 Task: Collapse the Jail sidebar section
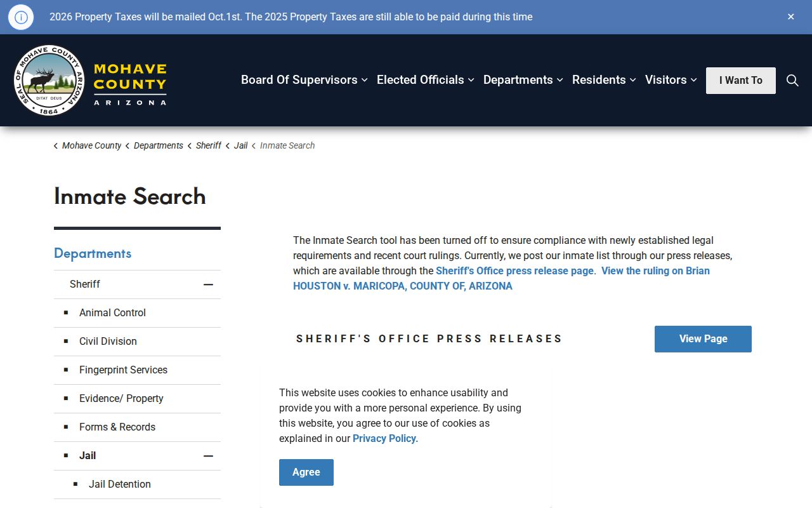pyautogui.click(x=208, y=456)
